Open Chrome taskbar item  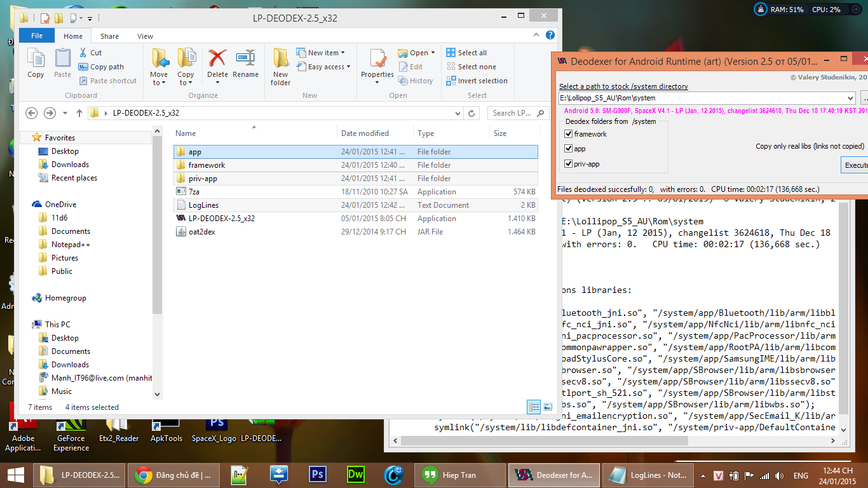pyautogui.click(x=173, y=475)
